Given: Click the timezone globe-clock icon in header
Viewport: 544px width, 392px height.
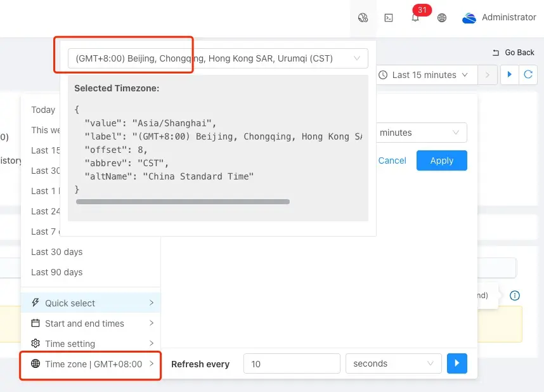Looking at the screenshot, I should 363,17.
